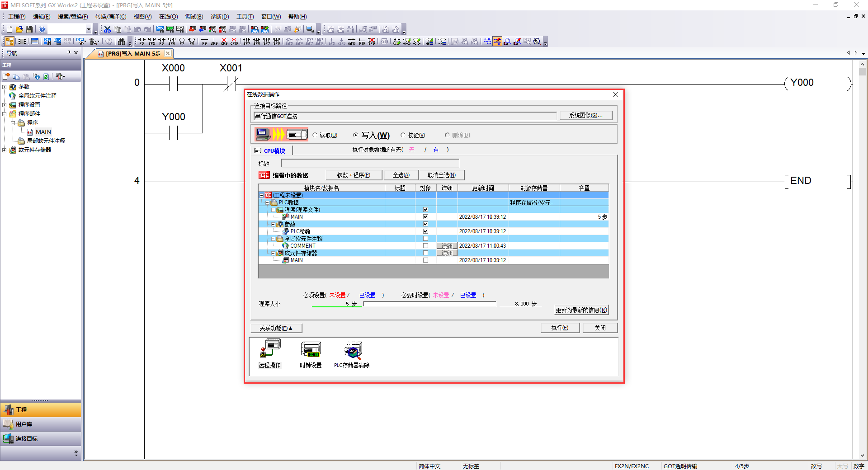The image size is (868, 470).
Task: Open Find device with binoculars icon
Action: point(121,42)
